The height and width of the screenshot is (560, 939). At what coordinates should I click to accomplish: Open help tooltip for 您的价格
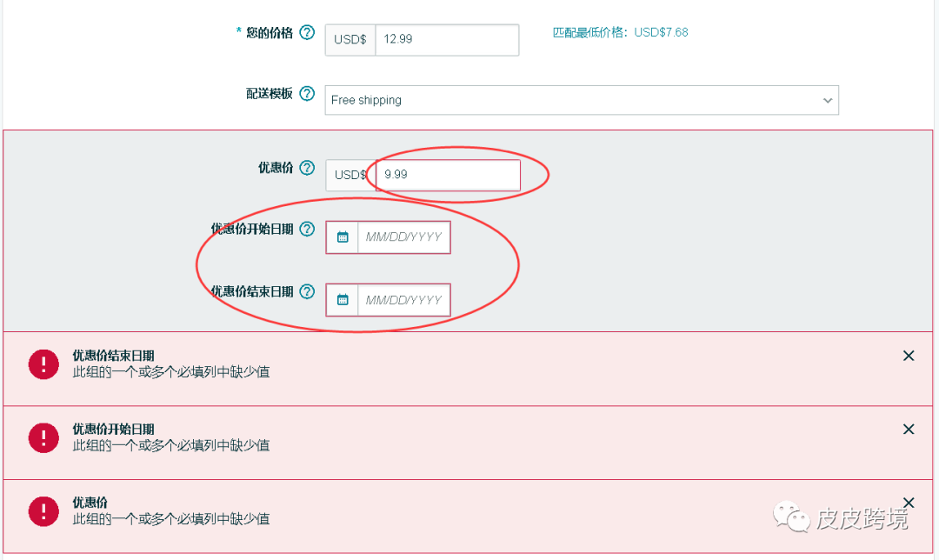[306, 33]
